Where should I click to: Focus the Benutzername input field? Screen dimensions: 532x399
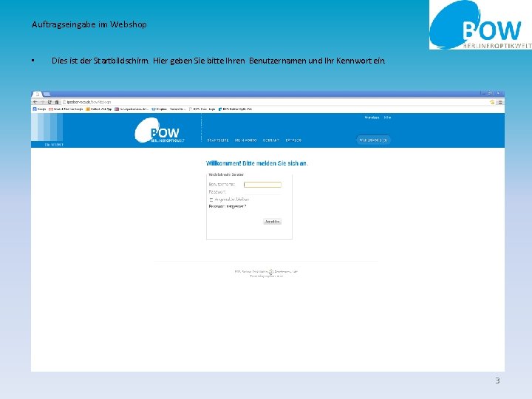[x=262, y=185]
